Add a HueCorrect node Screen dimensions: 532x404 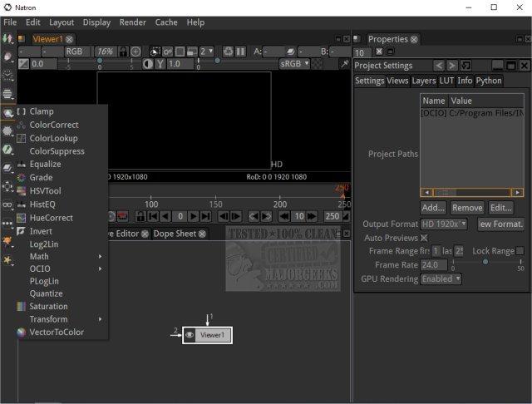(x=51, y=218)
